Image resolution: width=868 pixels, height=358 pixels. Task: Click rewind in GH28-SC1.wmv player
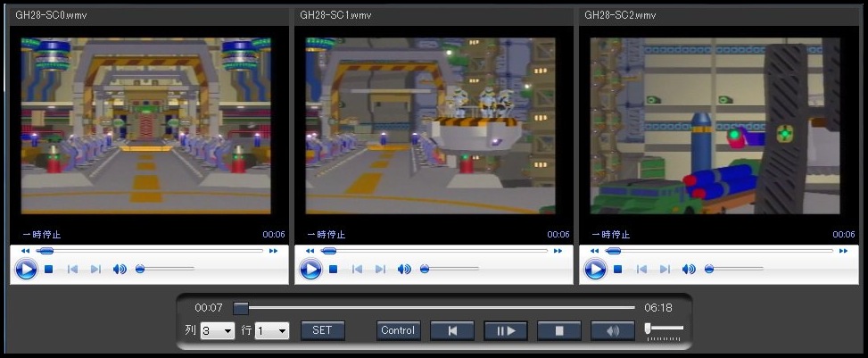pos(310,251)
